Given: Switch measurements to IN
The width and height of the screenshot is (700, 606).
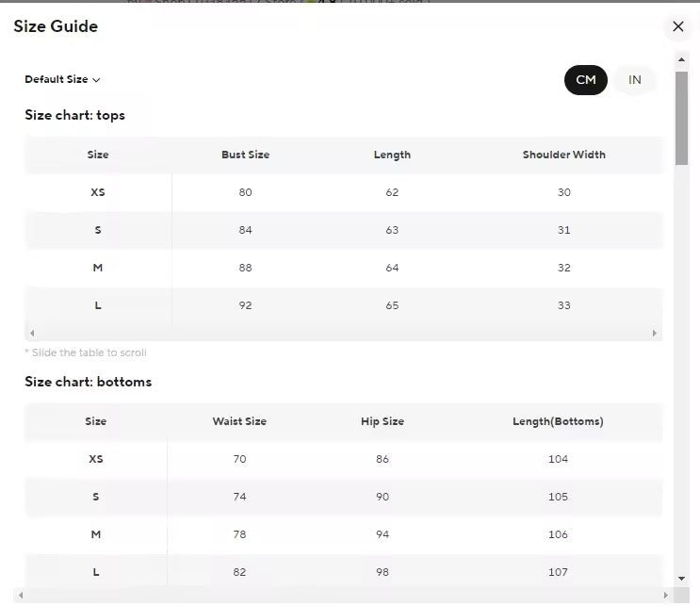Looking at the screenshot, I should 635,80.
